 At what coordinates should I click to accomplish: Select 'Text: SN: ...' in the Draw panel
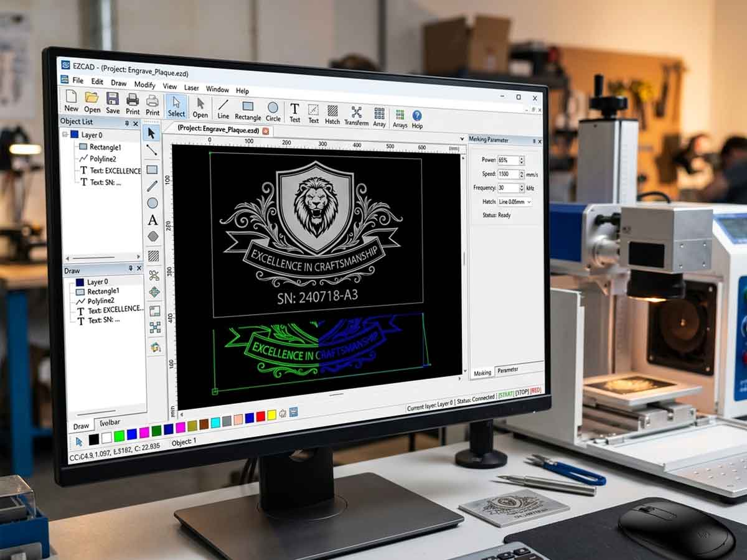(98, 320)
